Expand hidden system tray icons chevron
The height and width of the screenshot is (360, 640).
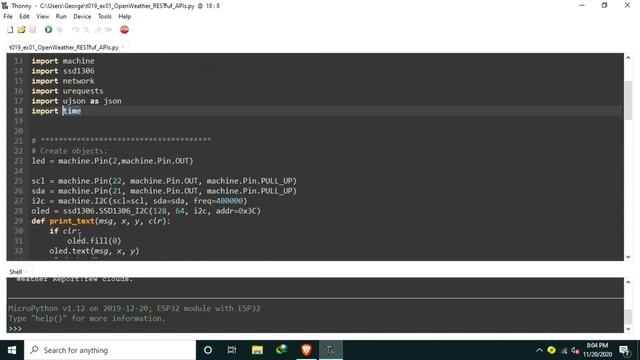pyautogui.click(x=539, y=350)
